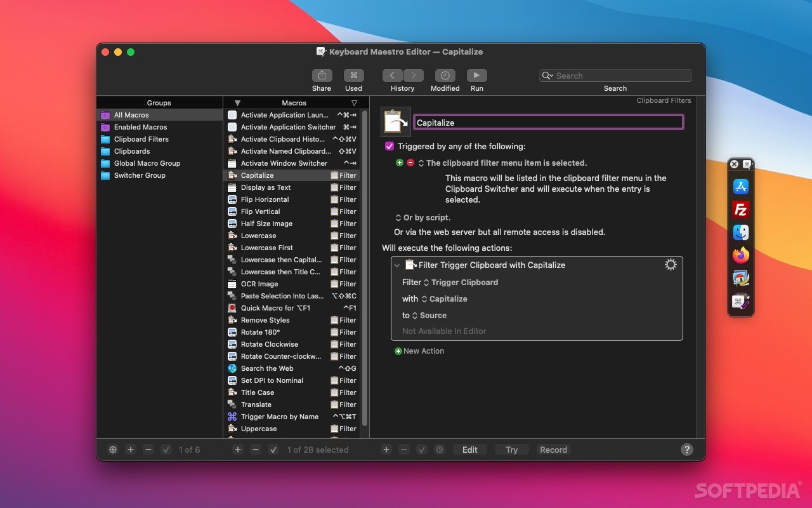Go back in History
This screenshot has width=812, height=508.
393,75
